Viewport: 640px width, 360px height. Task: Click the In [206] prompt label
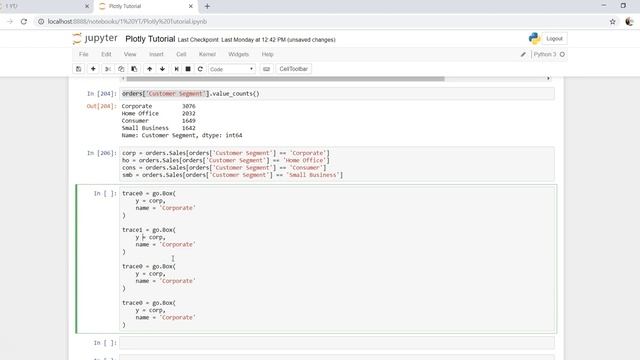coord(101,153)
